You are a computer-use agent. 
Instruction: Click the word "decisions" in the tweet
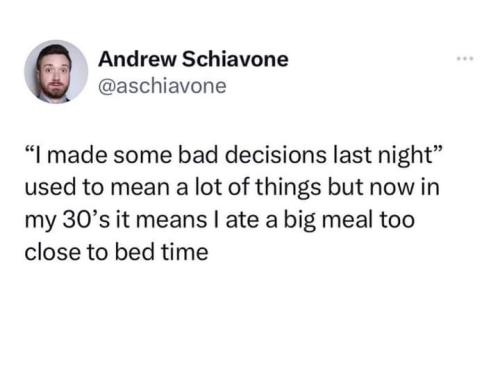pyautogui.click(x=276, y=155)
